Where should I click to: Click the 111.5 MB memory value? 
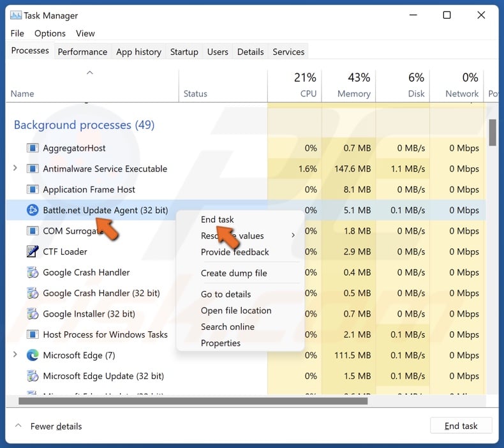click(x=352, y=355)
